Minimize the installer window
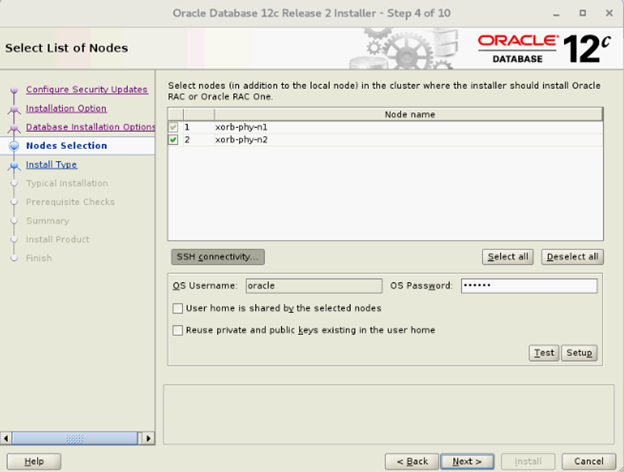 (556, 14)
